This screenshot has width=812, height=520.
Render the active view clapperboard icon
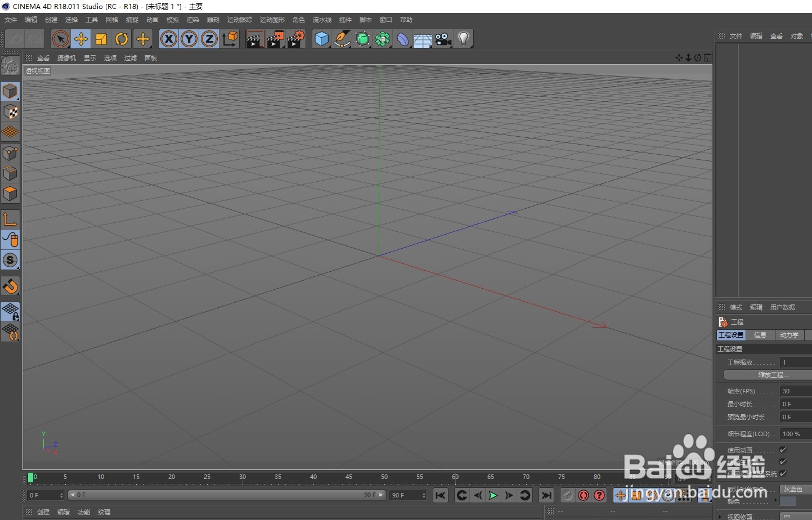(x=255, y=39)
